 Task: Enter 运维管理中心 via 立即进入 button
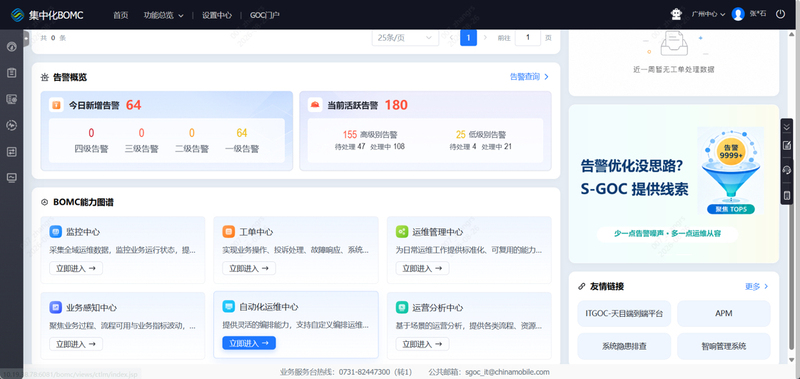click(422, 268)
